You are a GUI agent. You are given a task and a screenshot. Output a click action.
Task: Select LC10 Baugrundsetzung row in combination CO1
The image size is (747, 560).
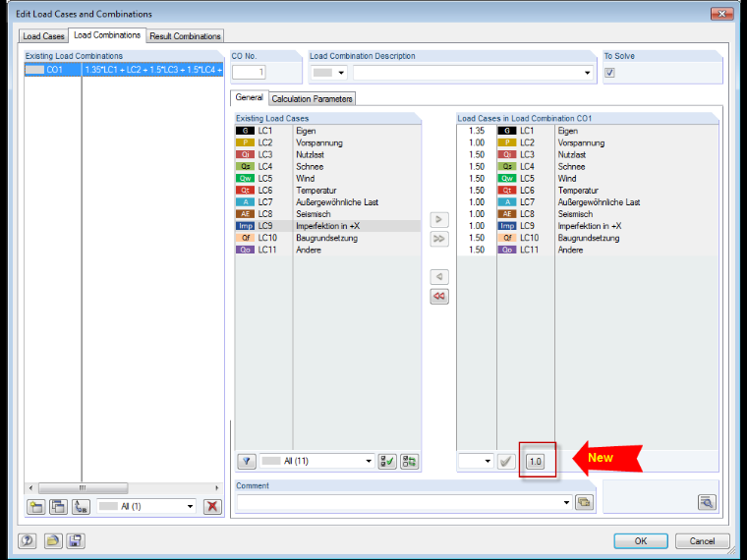tap(588, 238)
